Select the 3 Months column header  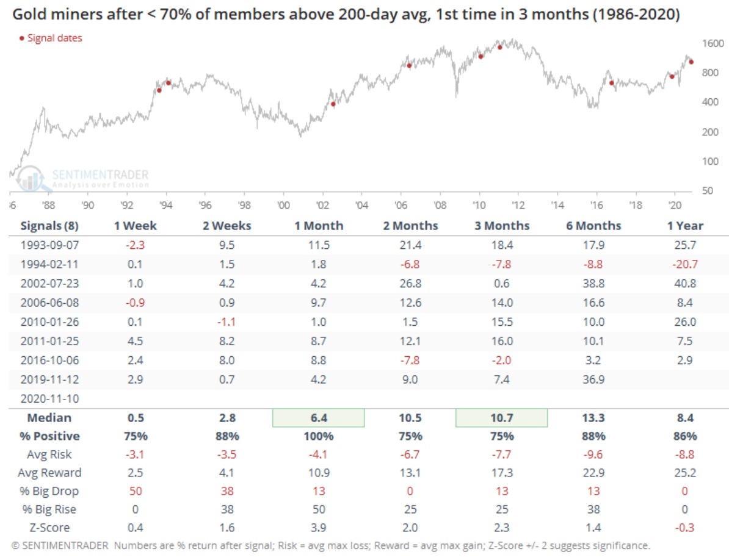click(501, 226)
